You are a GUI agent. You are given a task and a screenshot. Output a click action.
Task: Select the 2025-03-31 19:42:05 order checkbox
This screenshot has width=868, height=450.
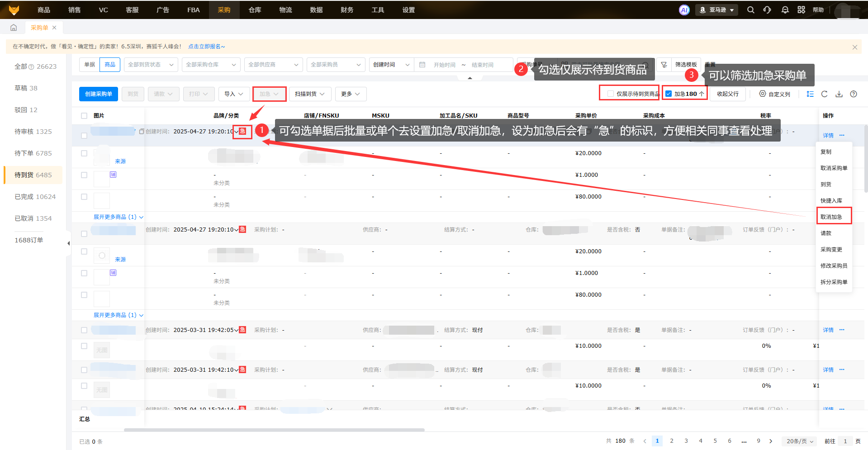coord(84,330)
